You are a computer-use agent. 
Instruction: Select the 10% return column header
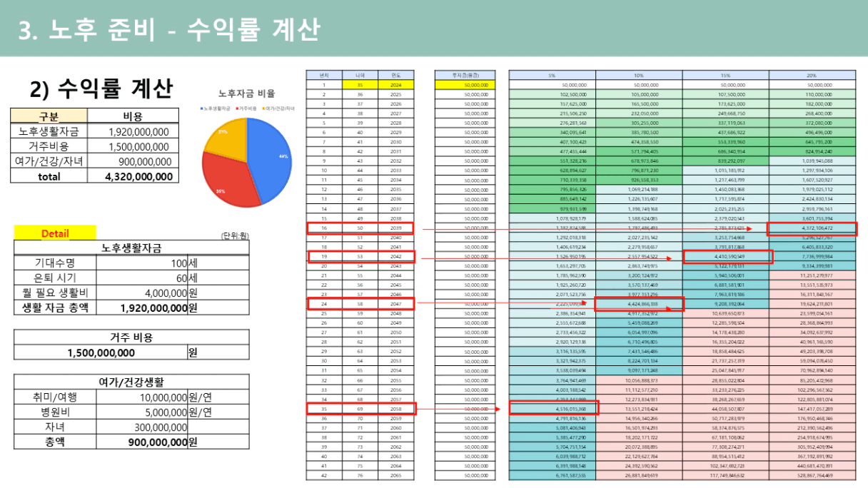coord(638,75)
